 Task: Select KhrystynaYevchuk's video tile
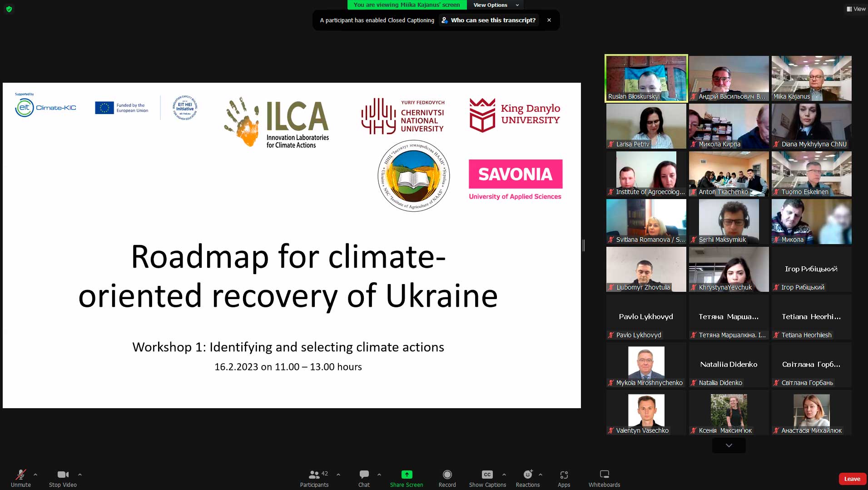pos(729,269)
